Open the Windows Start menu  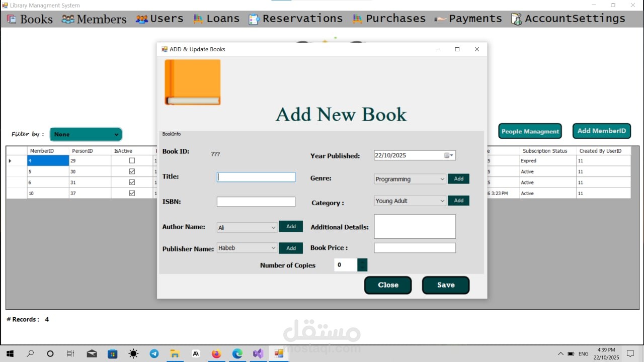[10, 353]
